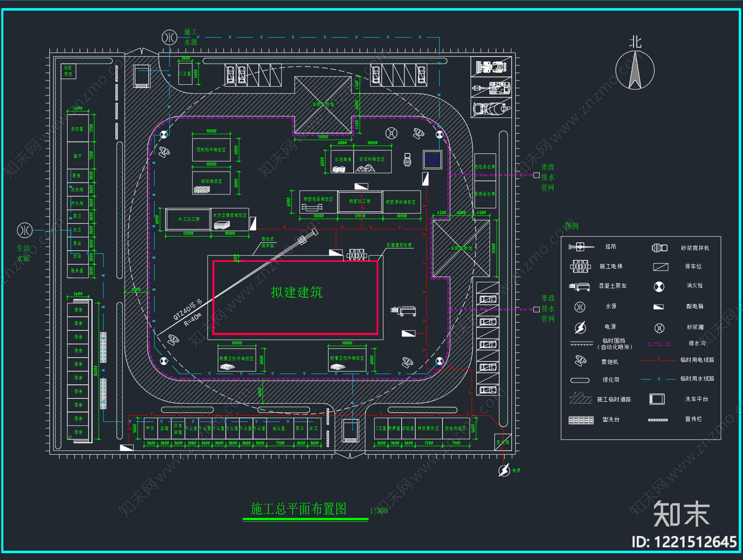The height and width of the screenshot is (560, 743).
Task: Select the 会议室 room label
Action: click(x=279, y=429)
